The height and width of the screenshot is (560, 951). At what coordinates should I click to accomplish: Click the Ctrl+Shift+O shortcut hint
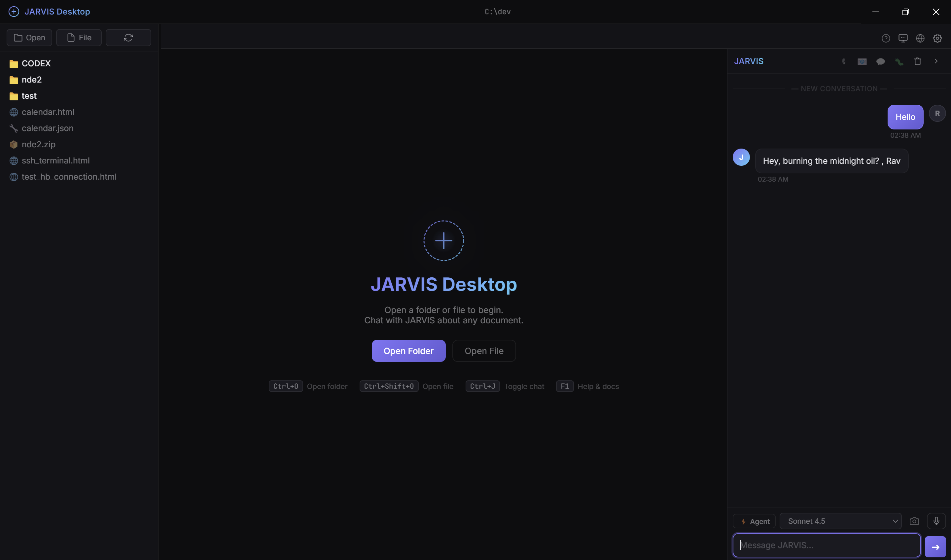[x=389, y=386]
